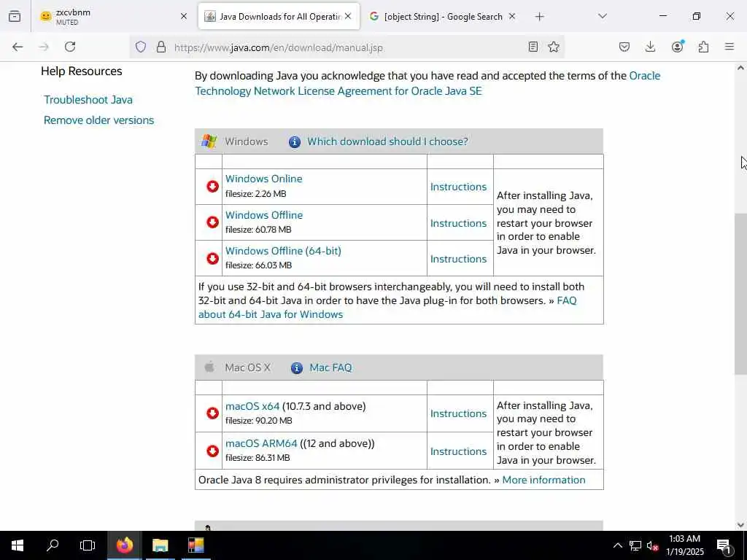Click the scrollbar up arrow
747x560 pixels.
[x=740, y=68]
